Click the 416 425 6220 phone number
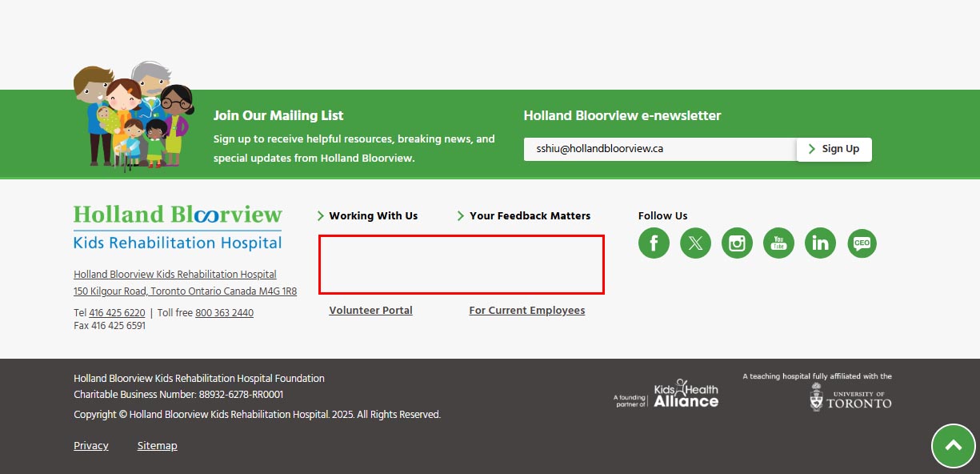The width and height of the screenshot is (980, 474). 117,313
